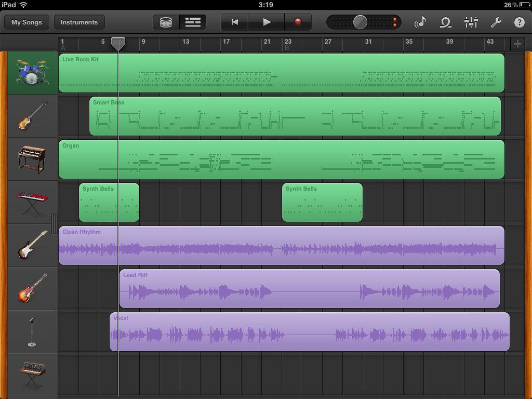Switch to the instrument view button
This screenshot has height=399, width=532.
pos(166,22)
